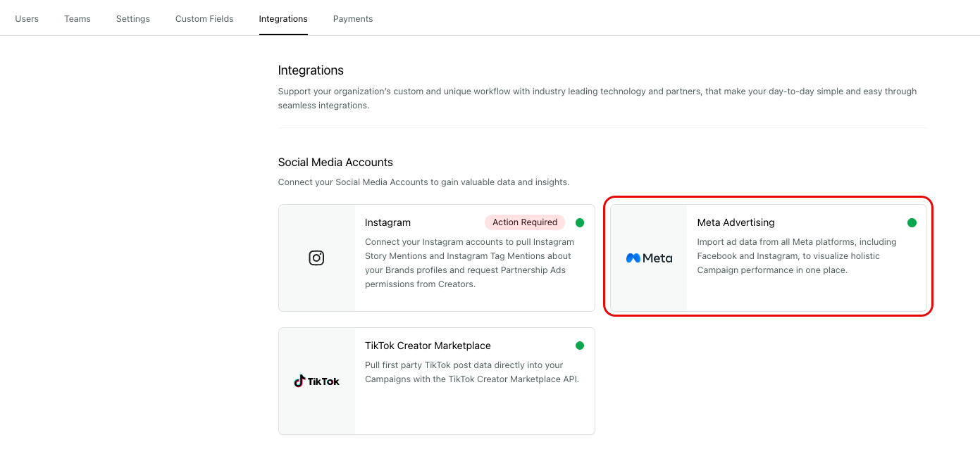The height and width of the screenshot is (449, 980).
Task: Click the Instagram logo icon
Action: (x=317, y=258)
